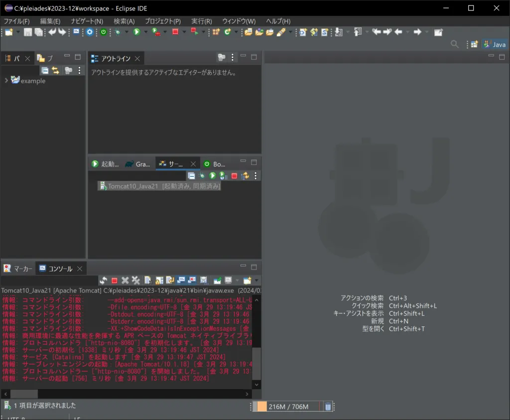510x420 pixels.
Task: Switch to the 起動... tab
Action: [x=106, y=164]
